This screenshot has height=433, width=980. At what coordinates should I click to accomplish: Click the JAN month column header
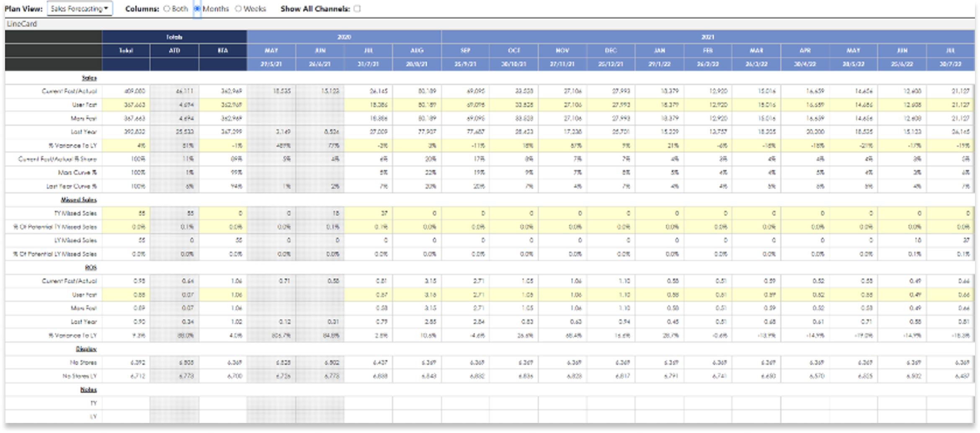coord(660,51)
